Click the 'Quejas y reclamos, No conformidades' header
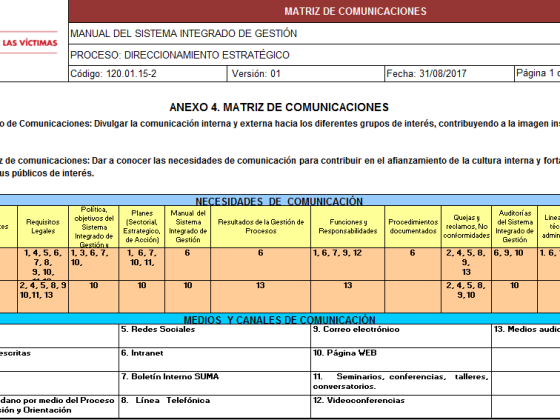The width and height of the screenshot is (560, 420). click(466, 226)
